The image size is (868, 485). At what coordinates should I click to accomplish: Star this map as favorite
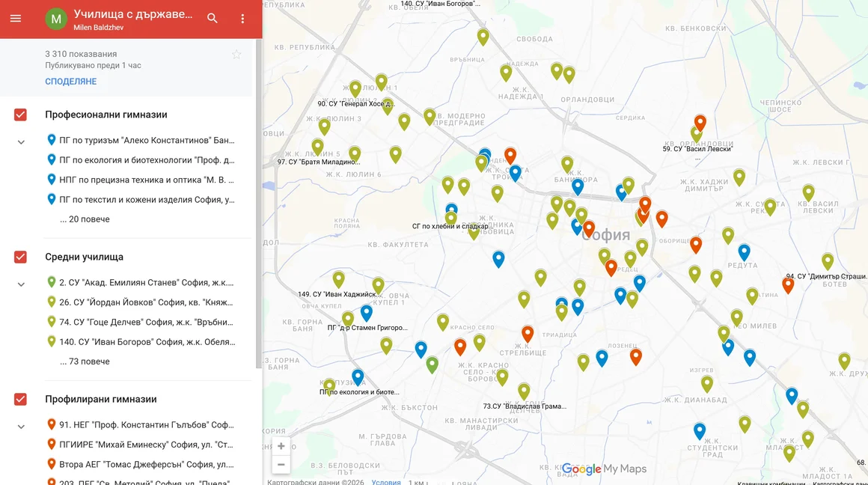236,54
